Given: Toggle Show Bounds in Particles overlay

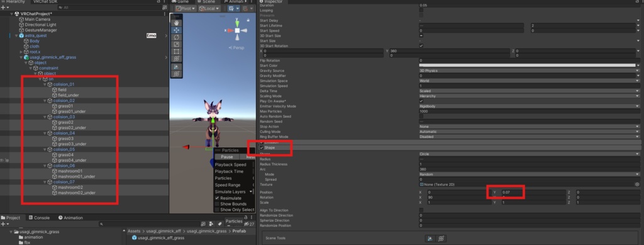Looking at the screenshot, I should 217,204.
